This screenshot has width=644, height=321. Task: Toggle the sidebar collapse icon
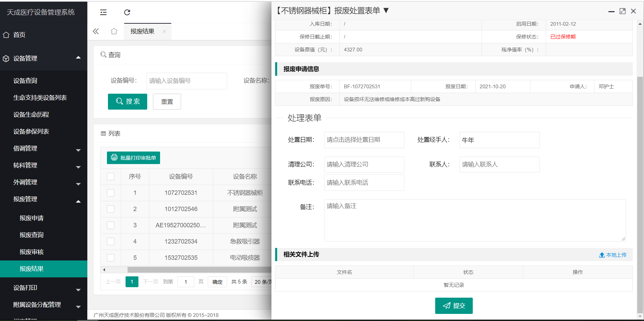coord(103,13)
